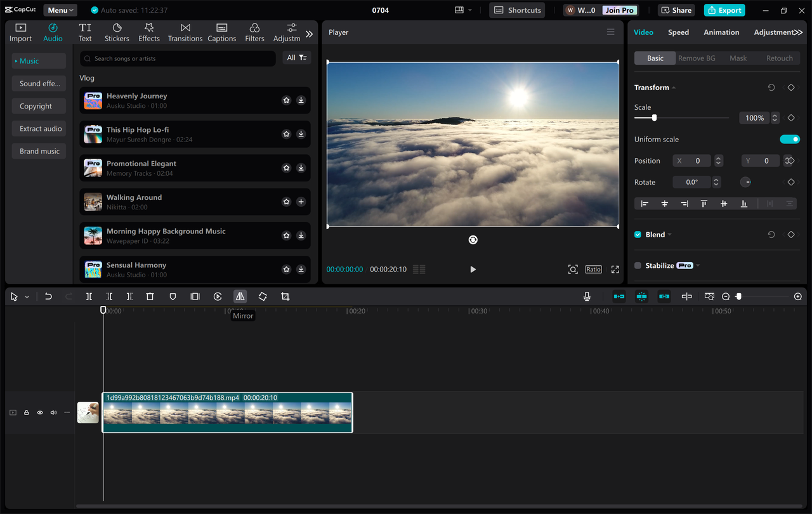812x514 pixels.
Task: Click the Delete icon in the timeline toolbar
Action: click(150, 296)
